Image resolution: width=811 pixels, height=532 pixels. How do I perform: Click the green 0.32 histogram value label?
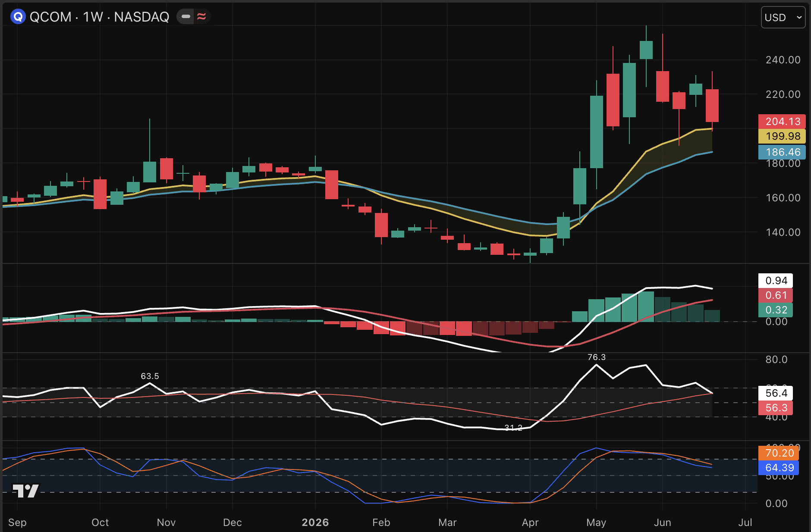[776, 310]
